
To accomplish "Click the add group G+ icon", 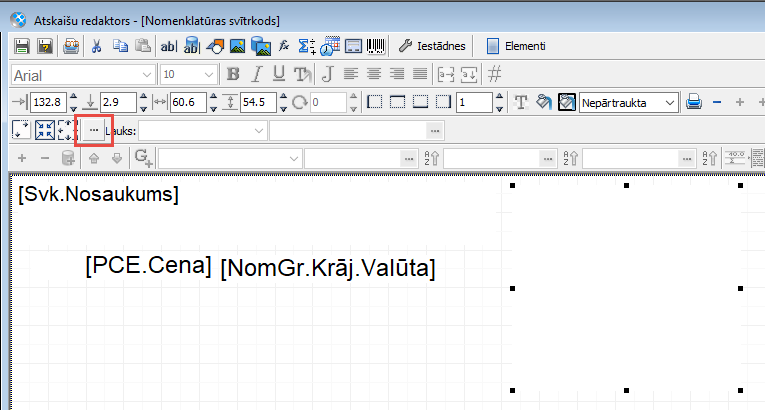I will point(143,158).
